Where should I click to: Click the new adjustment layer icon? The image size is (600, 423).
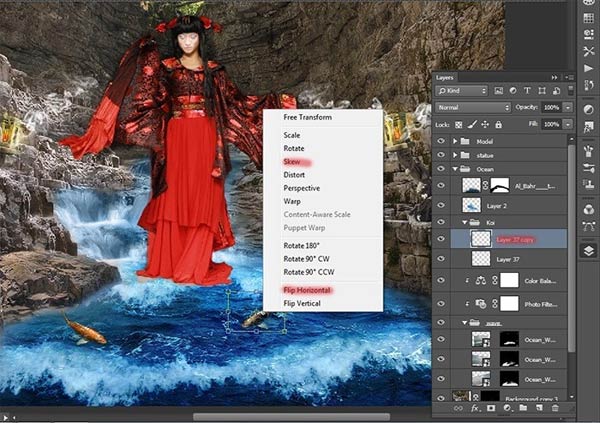click(507, 408)
